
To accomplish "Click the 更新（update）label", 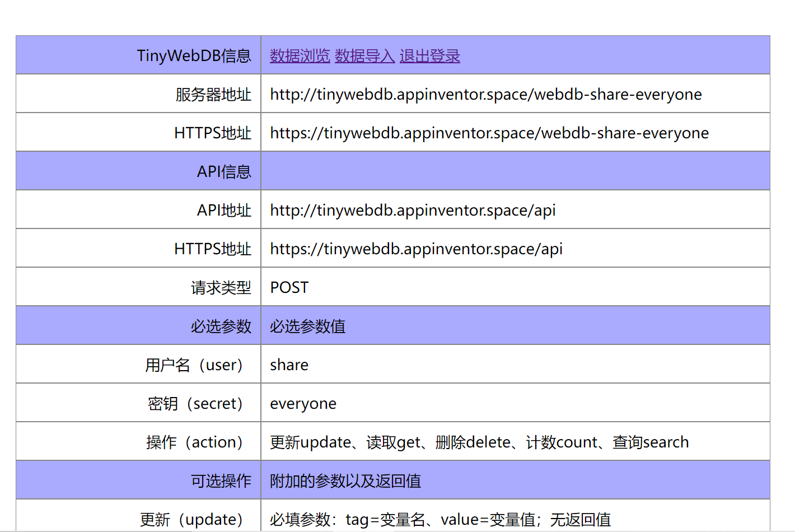I will [191, 519].
